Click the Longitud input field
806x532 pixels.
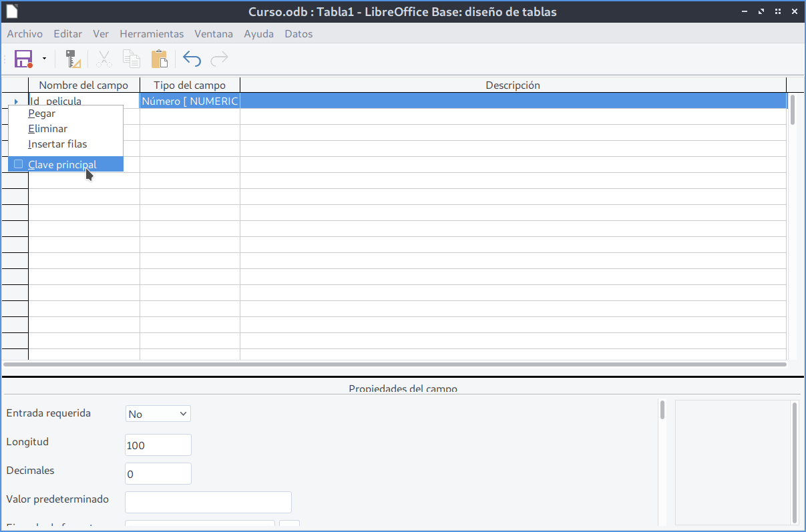tap(158, 445)
